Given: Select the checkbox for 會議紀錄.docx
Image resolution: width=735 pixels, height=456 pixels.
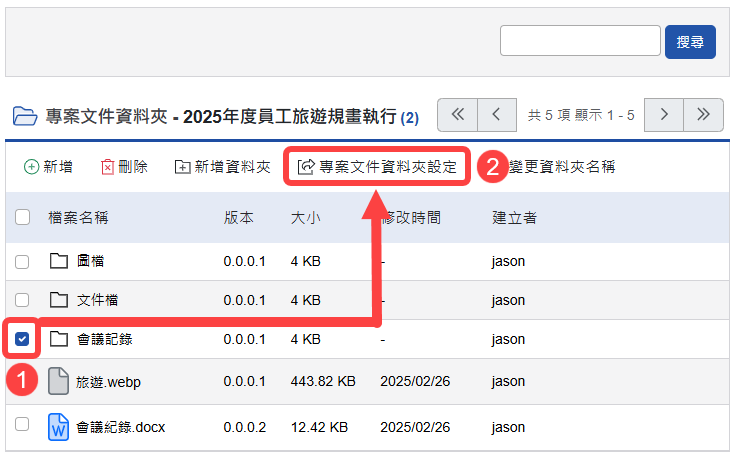Looking at the screenshot, I should click(x=23, y=425).
